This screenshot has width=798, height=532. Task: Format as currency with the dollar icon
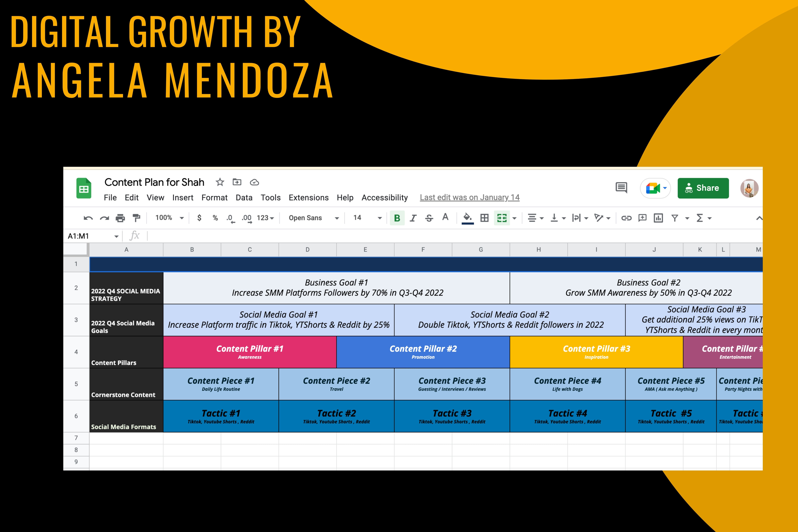click(199, 218)
